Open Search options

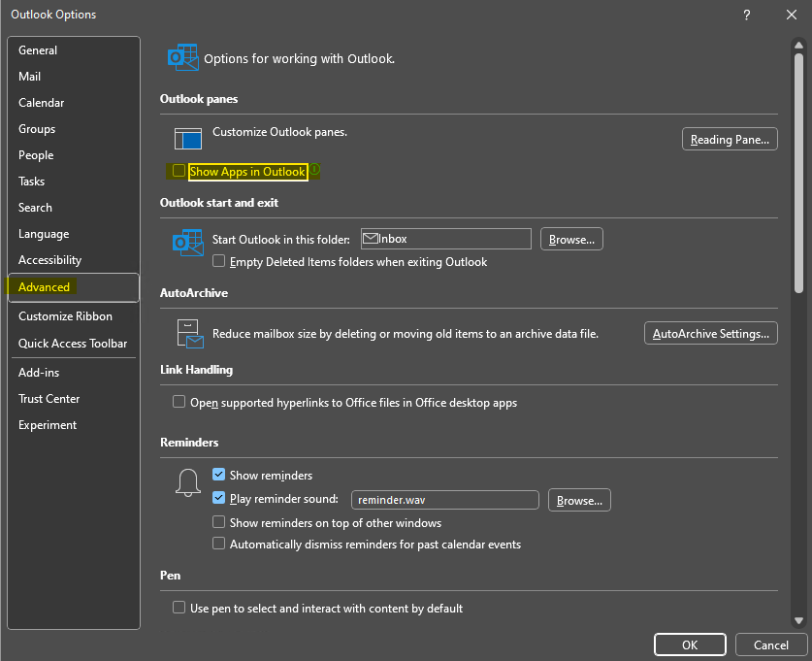point(74,207)
